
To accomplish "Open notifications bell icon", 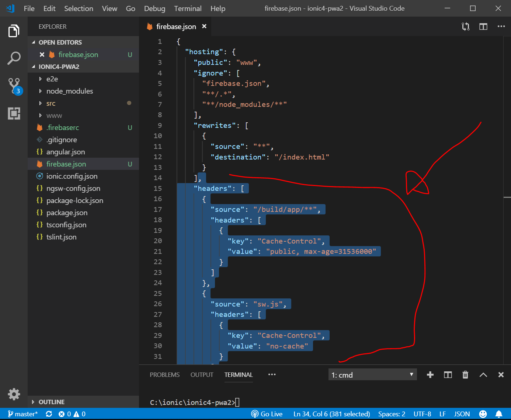I will 499,414.
